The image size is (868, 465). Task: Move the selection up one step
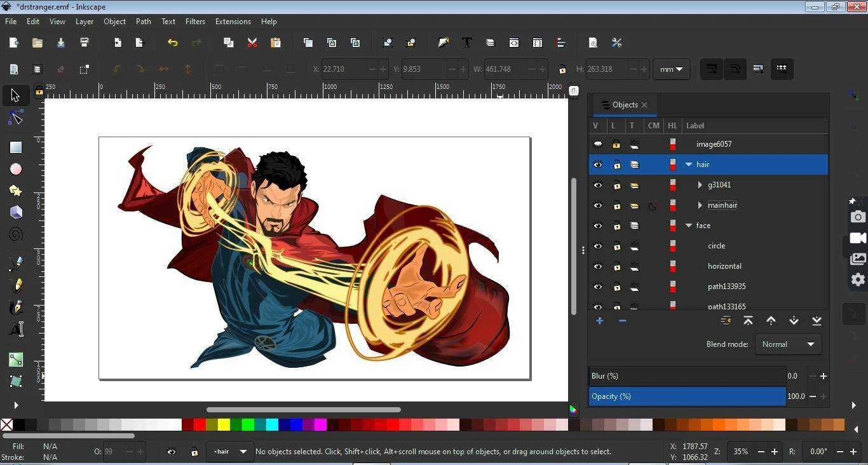771,321
